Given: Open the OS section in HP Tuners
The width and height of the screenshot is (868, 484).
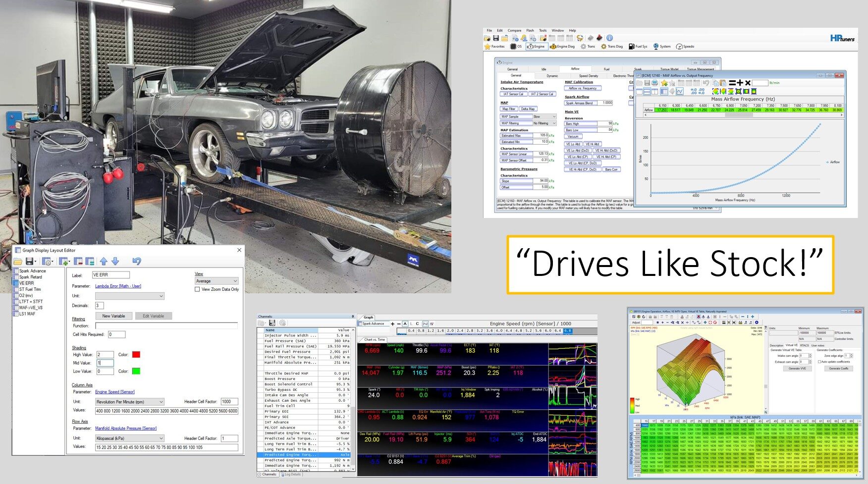Looking at the screenshot, I should (517, 47).
